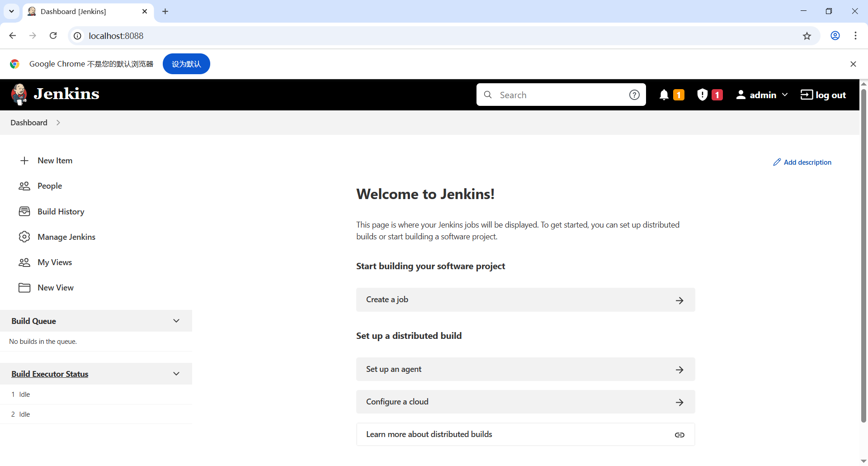Click the Create a job arrow icon
This screenshot has width=868, height=466.
(679, 300)
